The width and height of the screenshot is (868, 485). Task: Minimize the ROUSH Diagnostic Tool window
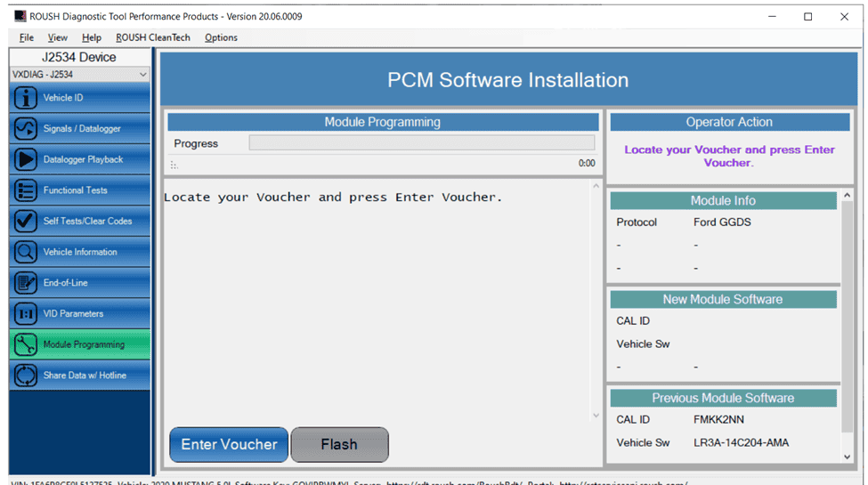coord(772,17)
